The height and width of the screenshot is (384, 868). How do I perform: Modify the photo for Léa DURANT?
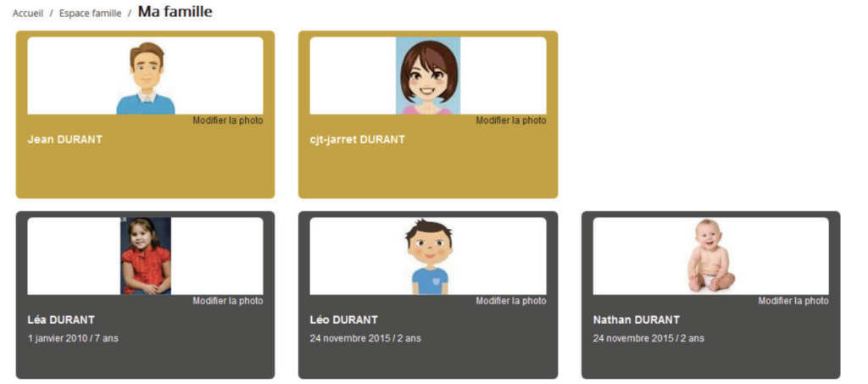pyautogui.click(x=227, y=301)
